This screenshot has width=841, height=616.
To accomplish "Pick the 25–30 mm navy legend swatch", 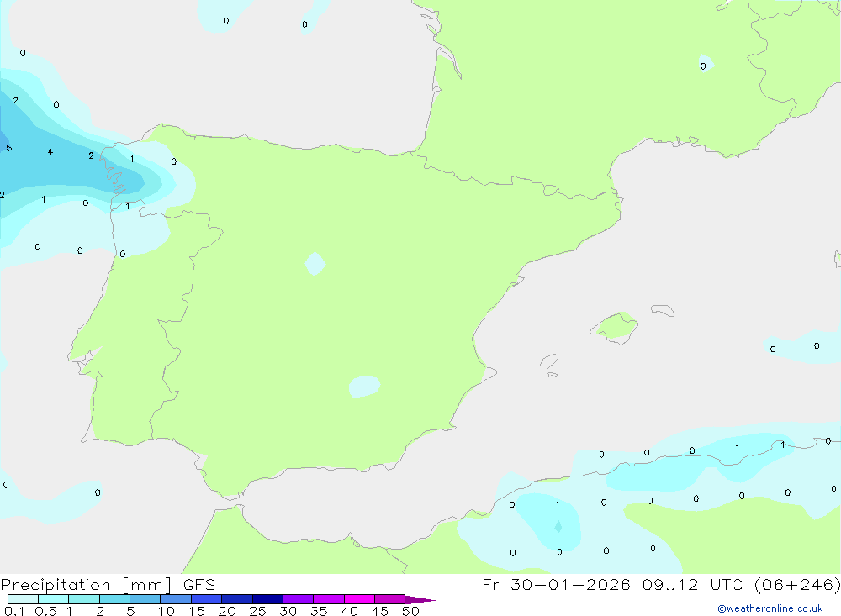I will tap(267, 599).
